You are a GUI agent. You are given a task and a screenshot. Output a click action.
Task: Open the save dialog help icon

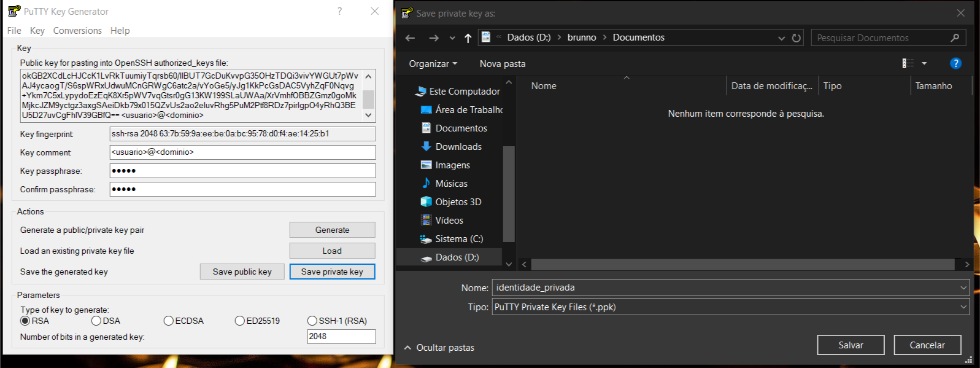click(x=955, y=63)
